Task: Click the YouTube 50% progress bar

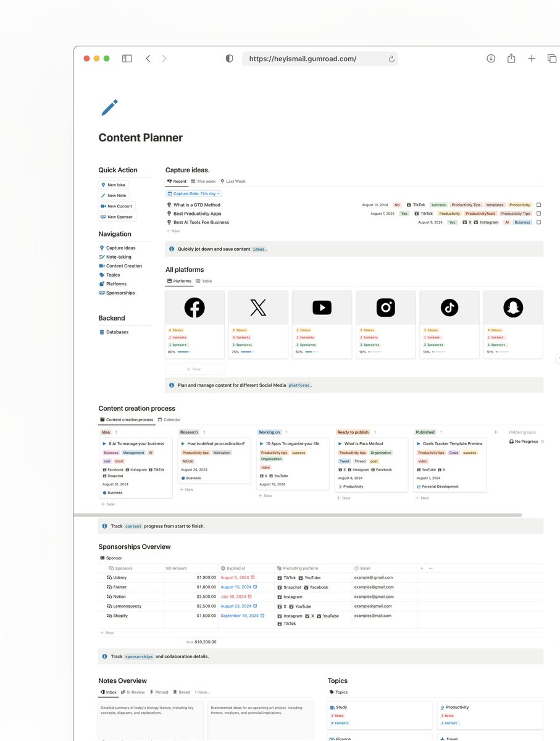Action: pyautogui.click(x=311, y=352)
